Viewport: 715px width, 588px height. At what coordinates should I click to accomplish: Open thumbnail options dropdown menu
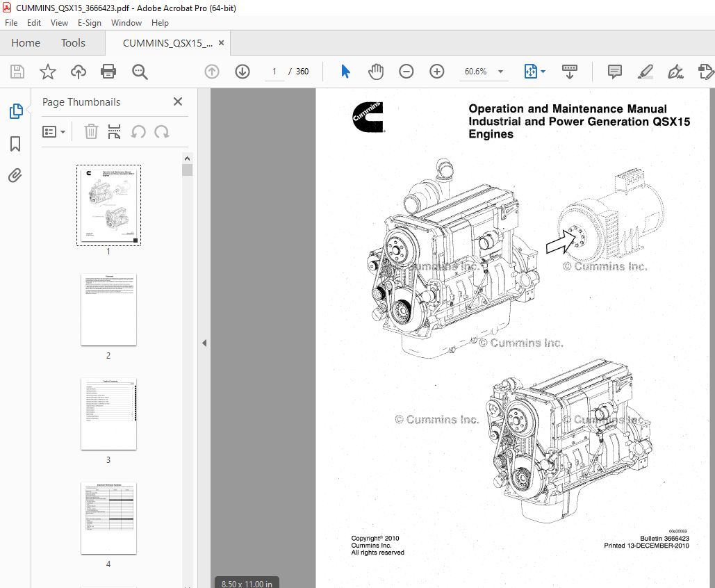pyautogui.click(x=54, y=132)
